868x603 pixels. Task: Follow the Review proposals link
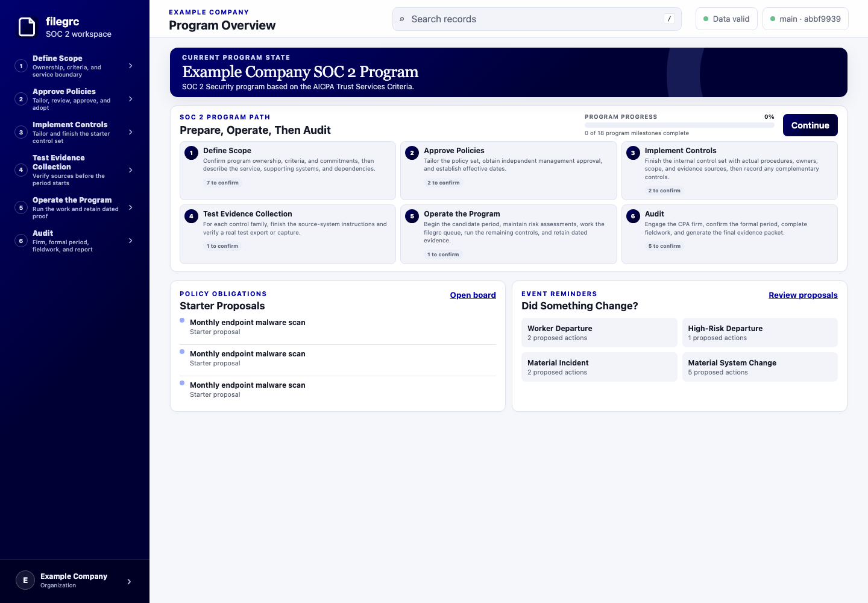click(803, 295)
